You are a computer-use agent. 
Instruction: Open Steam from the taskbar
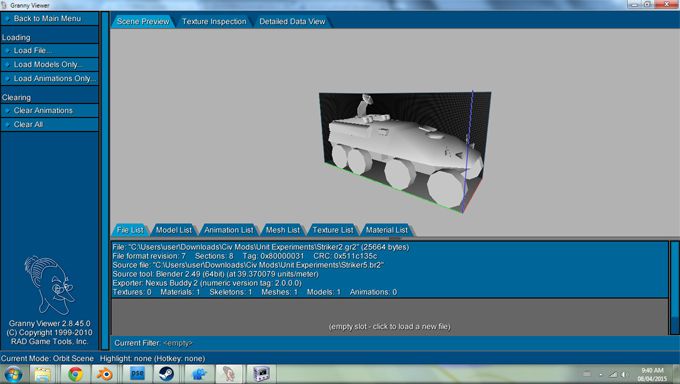166,374
